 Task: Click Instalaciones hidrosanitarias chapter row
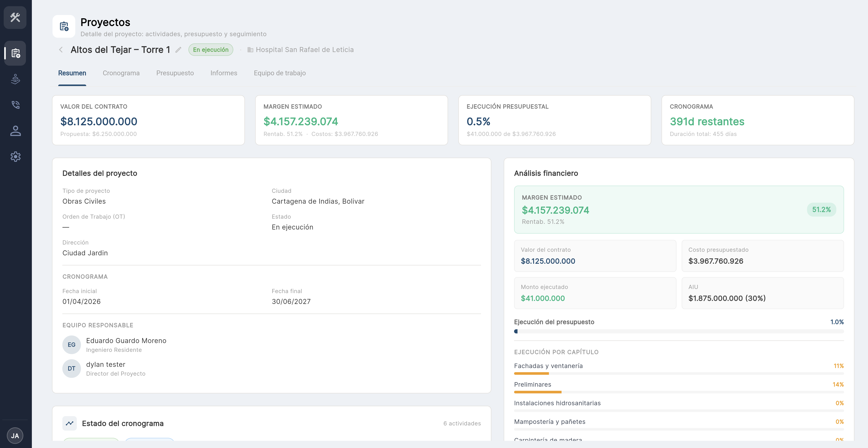pos(679,405)
